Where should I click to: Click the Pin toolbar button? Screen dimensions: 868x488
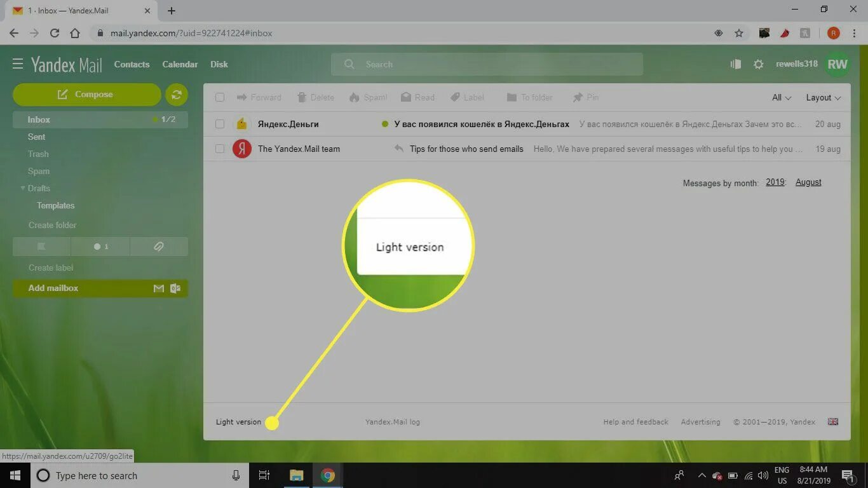tap(585, 97)
